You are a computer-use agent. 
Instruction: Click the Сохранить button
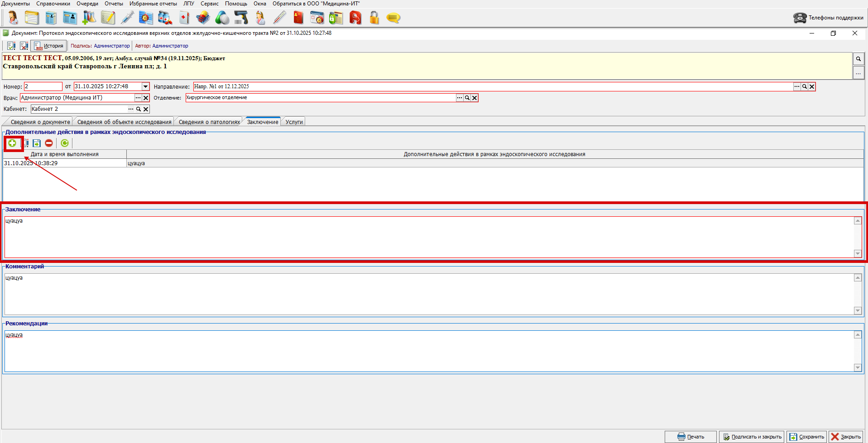pos(807,437)
